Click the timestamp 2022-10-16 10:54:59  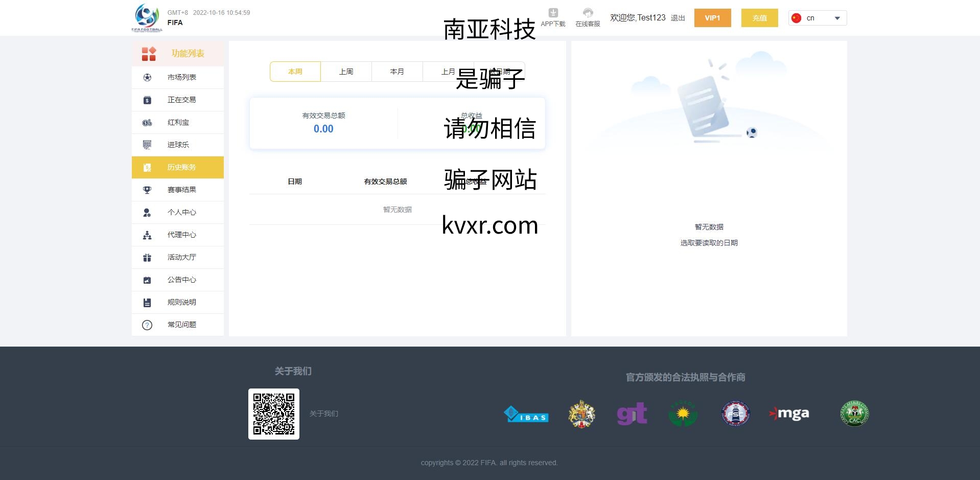[222, 13]
